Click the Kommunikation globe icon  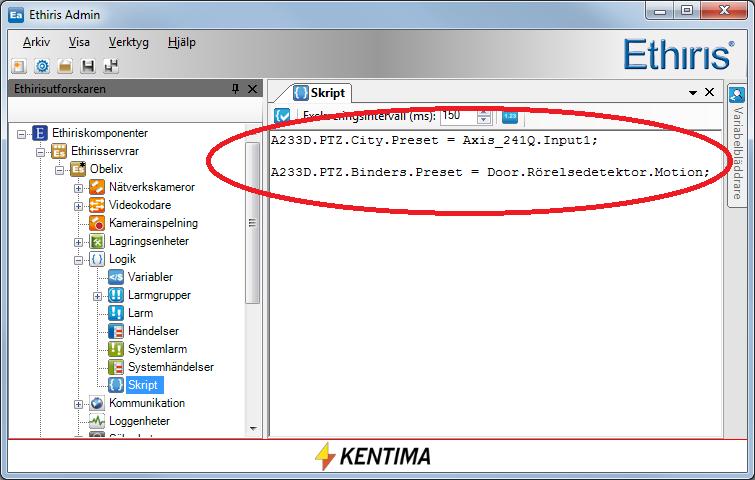click(x=97, y=403)
